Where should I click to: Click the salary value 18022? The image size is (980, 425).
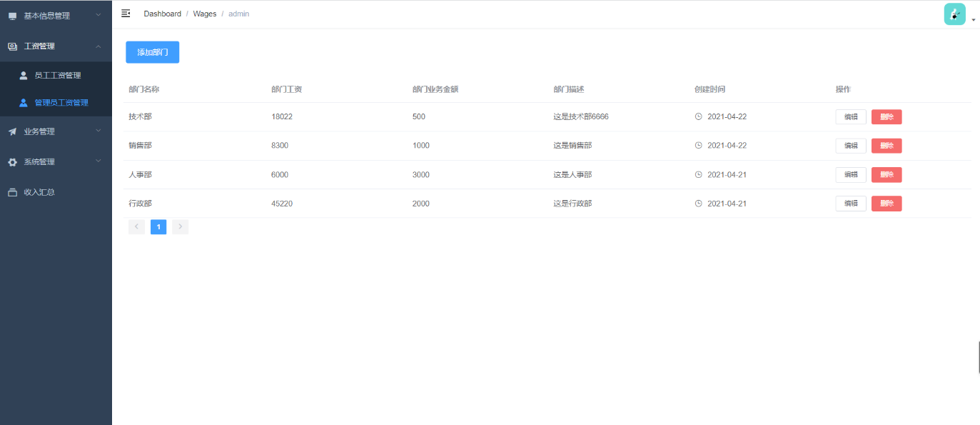(282, 116)
